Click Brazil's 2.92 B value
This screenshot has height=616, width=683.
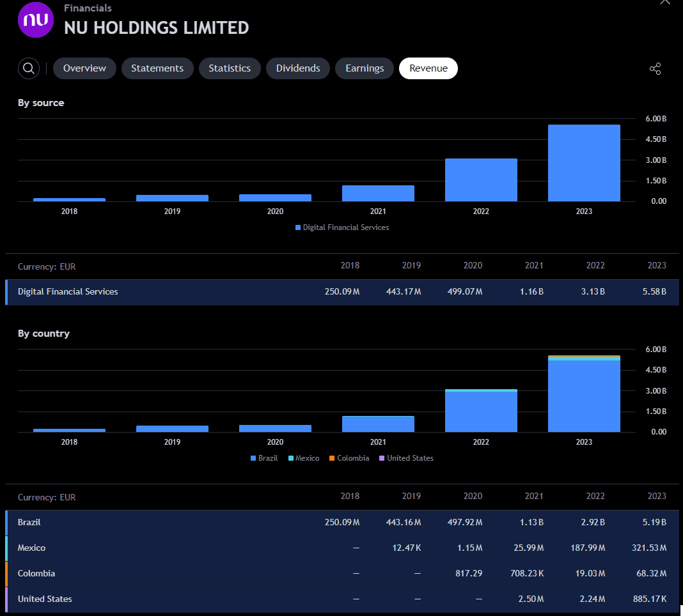click(593, 522)
